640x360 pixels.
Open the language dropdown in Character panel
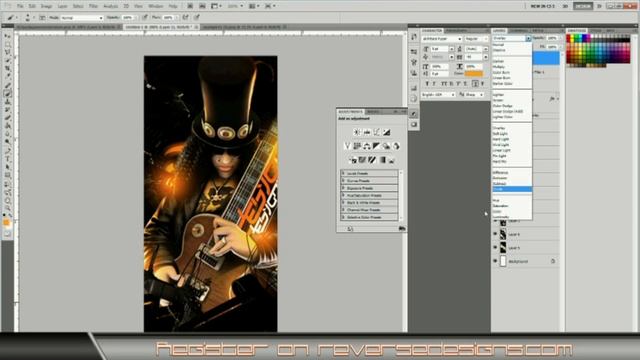(x=438, y=95)
